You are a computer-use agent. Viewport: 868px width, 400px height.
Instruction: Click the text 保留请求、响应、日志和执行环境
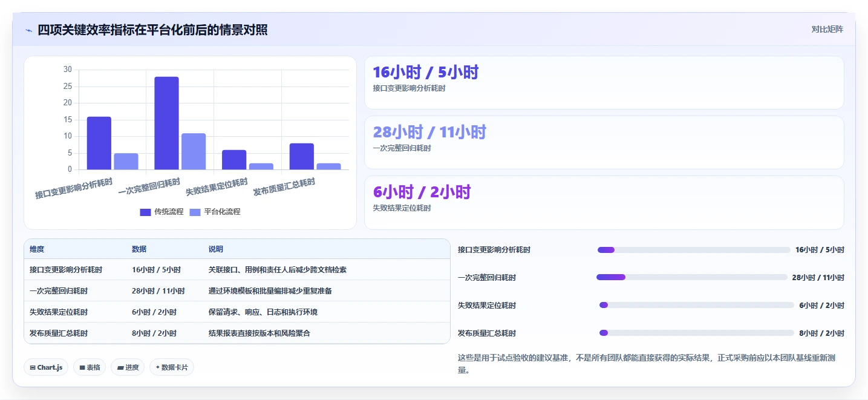point(263,312)
